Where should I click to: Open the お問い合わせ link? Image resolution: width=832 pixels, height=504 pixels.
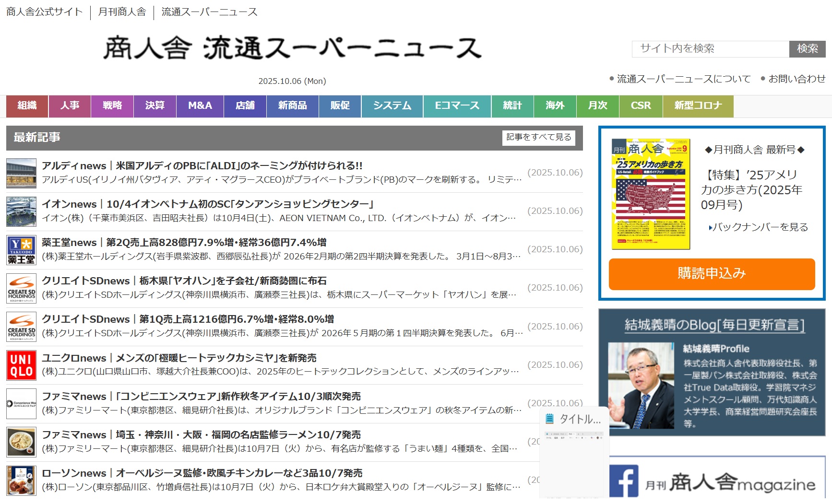click(x=796, y=79)
